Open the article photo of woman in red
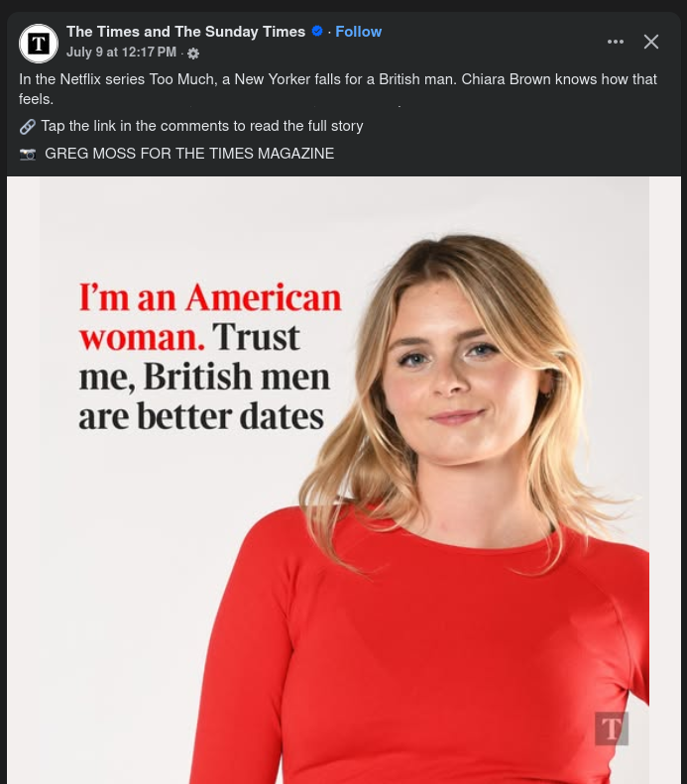The height and width of the screenshot is (784, 687). point(344,480)
